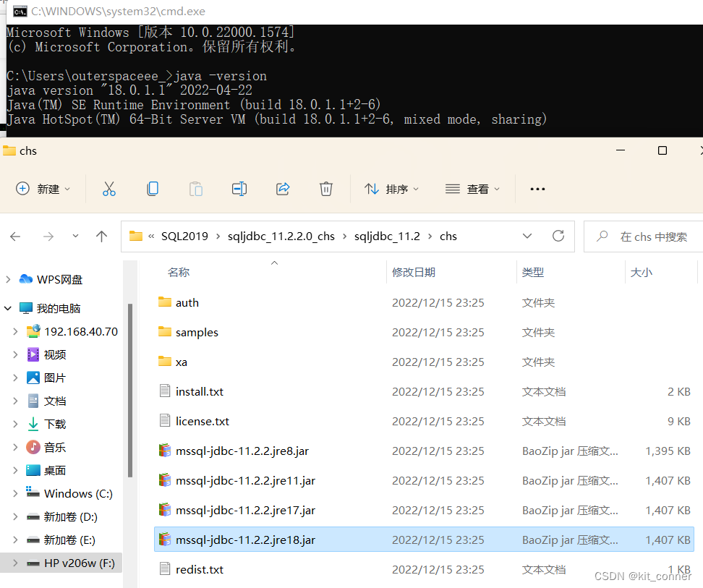Click the Paste clipboard icon
This screenshot has height=588, width=703.
pyautogui.click(x=196, y=189)
